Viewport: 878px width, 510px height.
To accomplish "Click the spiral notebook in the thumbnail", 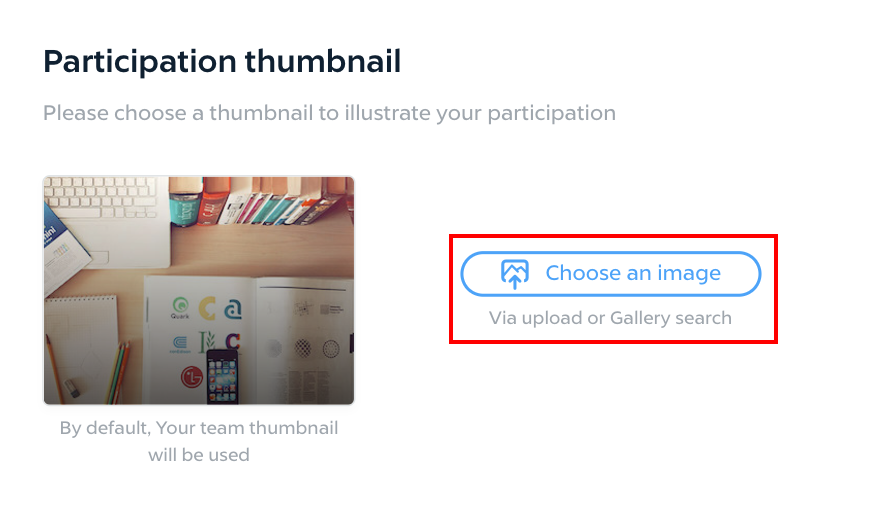I will point(82,348).
